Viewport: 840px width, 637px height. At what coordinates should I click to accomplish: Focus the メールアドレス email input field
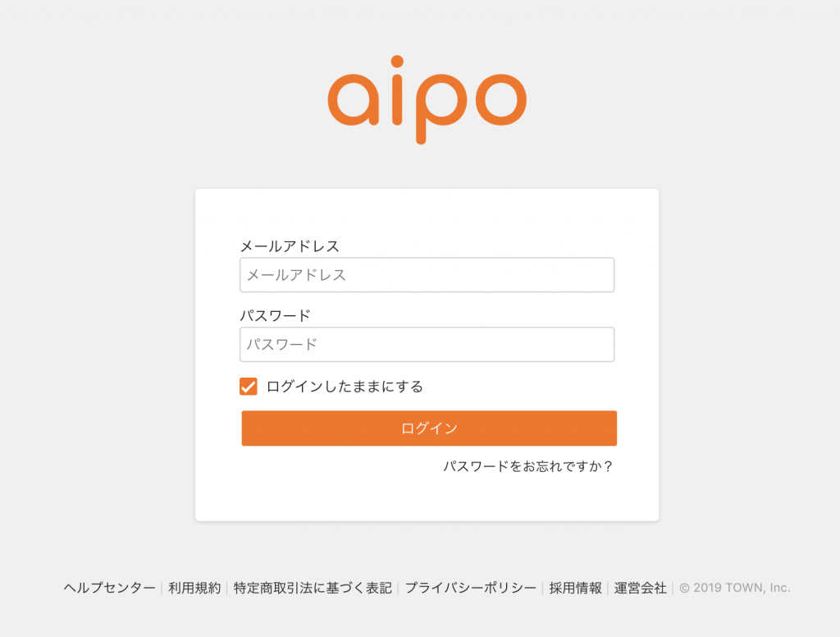click(427, 275)
